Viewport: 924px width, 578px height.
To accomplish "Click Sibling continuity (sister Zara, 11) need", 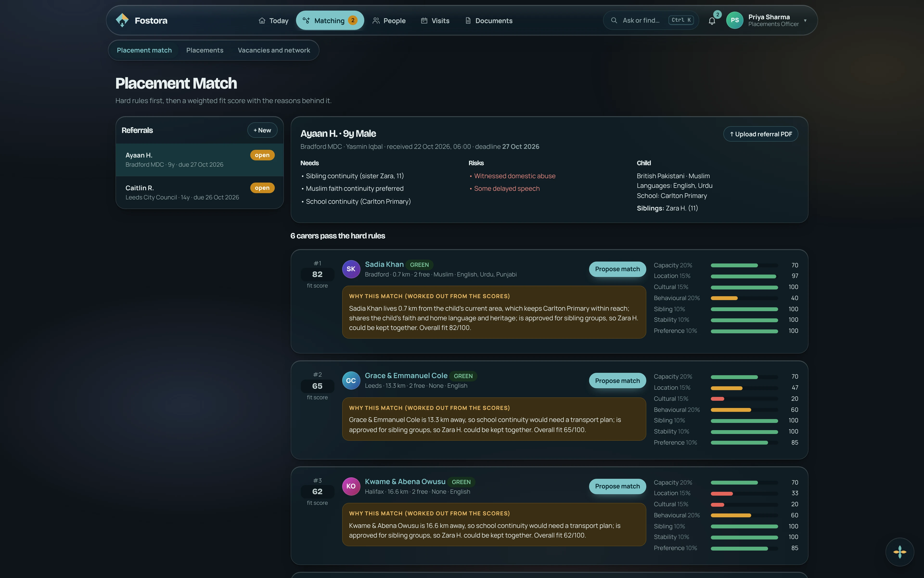I will tap(355, 176).
